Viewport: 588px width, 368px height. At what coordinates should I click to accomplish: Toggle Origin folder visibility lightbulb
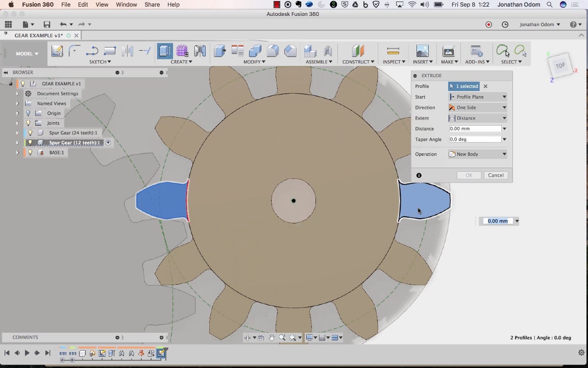pos(28,113)
